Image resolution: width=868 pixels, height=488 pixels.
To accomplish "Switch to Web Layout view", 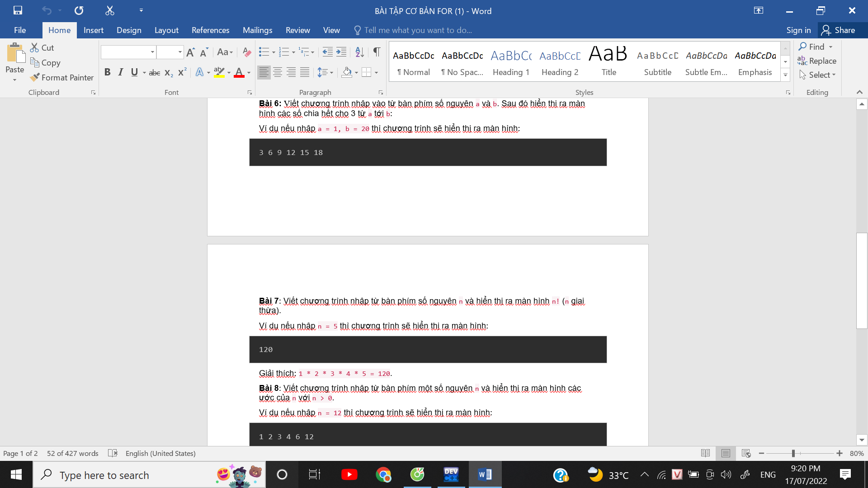I will point(746,453).
